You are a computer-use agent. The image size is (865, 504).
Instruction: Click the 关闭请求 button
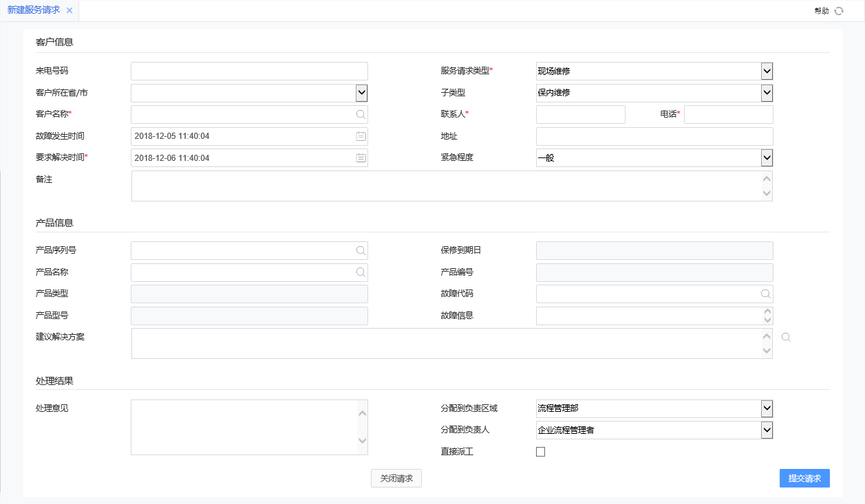(396, 479)
